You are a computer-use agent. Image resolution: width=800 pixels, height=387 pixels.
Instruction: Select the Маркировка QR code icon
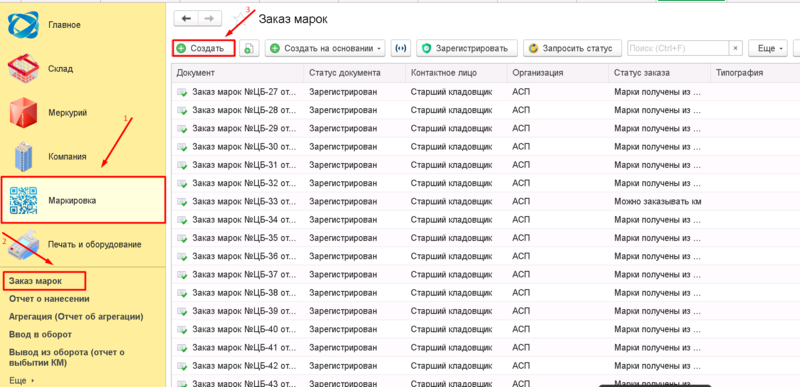tap(23, 200)
